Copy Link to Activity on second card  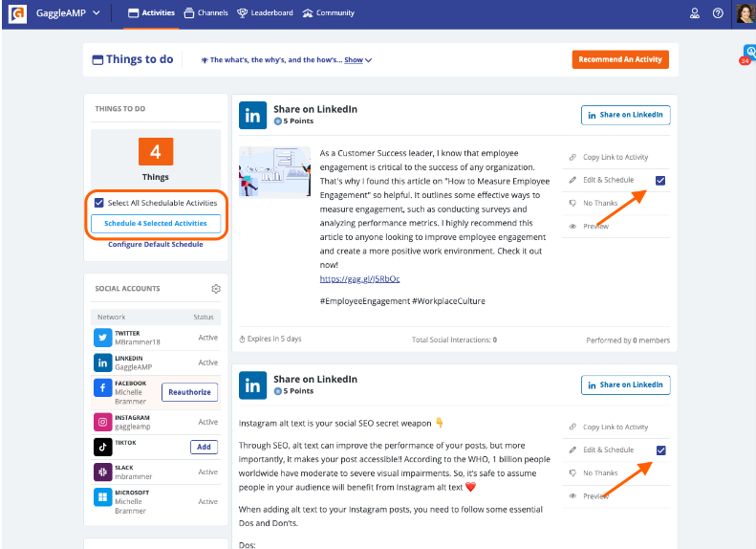coord(609,427)
